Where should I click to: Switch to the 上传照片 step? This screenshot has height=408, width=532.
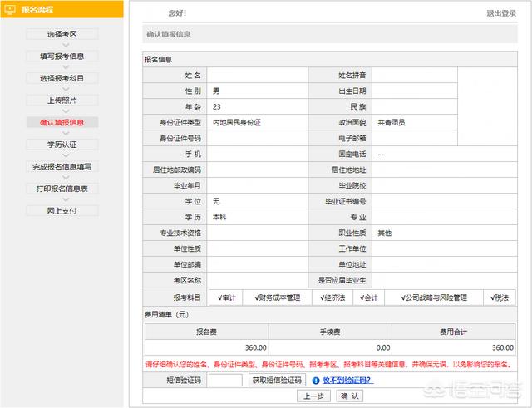[x=62, y=101]
